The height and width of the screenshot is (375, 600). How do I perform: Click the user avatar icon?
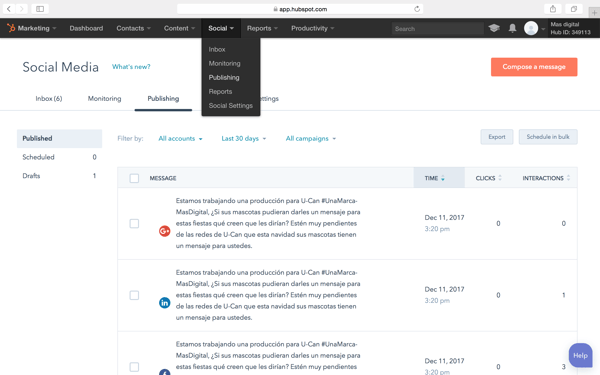tap(531, 28)
